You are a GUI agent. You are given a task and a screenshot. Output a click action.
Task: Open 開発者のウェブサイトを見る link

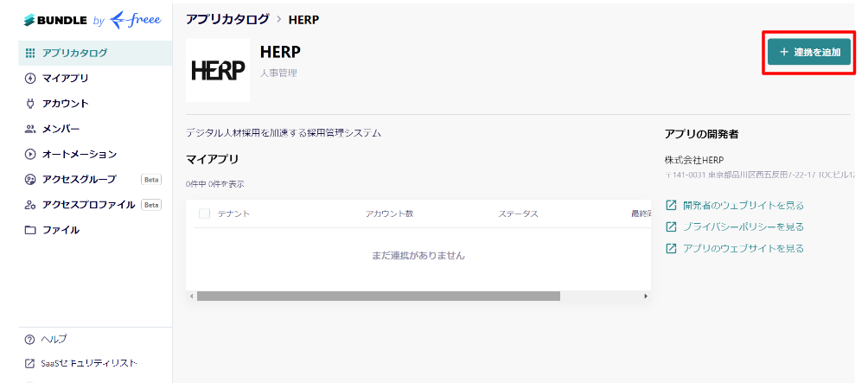(743, 206)
